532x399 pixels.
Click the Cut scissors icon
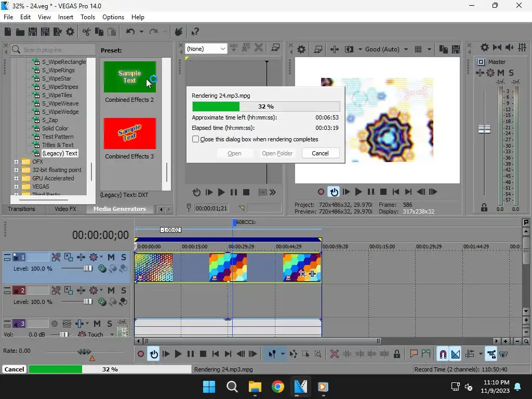[x=87, y=32]
